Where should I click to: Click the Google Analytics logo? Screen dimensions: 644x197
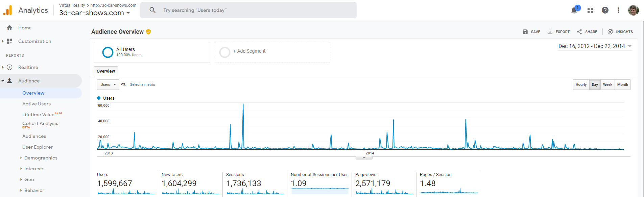click(7, 10)
